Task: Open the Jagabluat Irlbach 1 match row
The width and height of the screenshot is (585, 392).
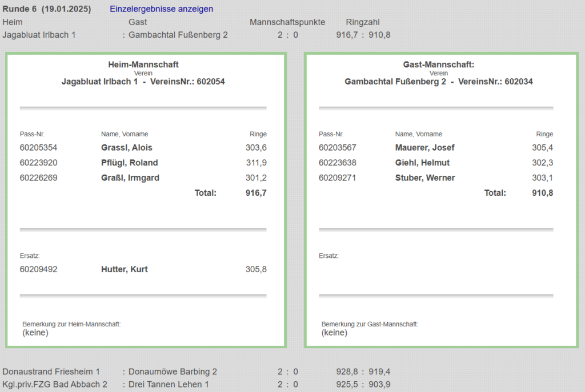Action: click(x=39, y=35)
